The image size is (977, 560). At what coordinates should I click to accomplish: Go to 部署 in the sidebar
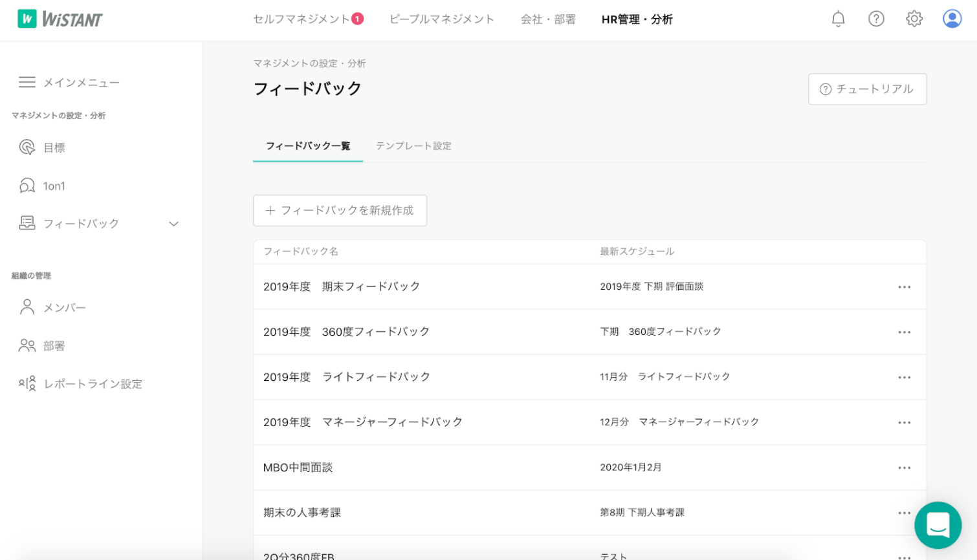[54, 346]
